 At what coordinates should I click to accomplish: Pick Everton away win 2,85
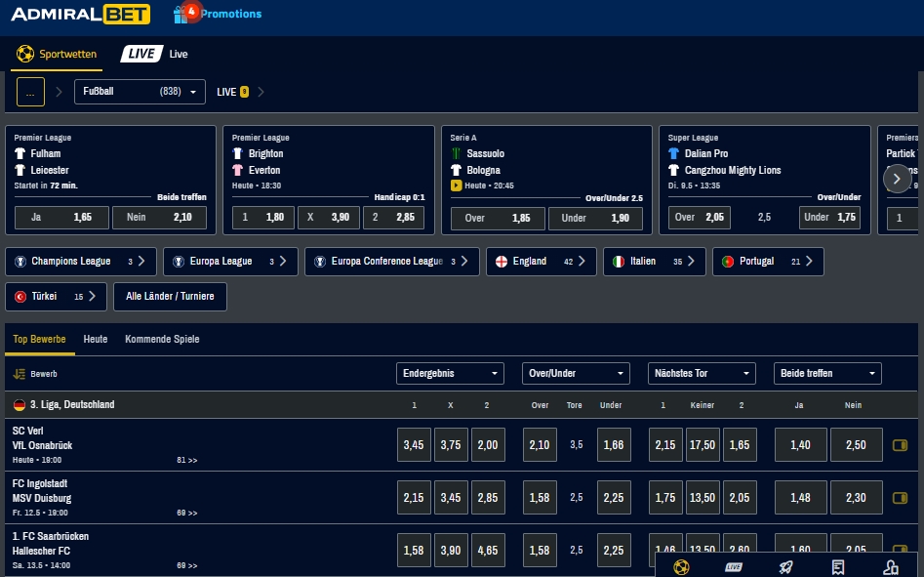[393, 218]
